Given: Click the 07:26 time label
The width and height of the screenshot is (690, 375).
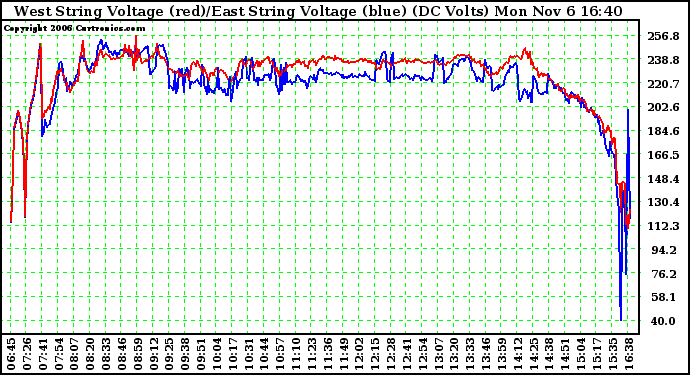Looking at the screenshot, I should 27,353.
